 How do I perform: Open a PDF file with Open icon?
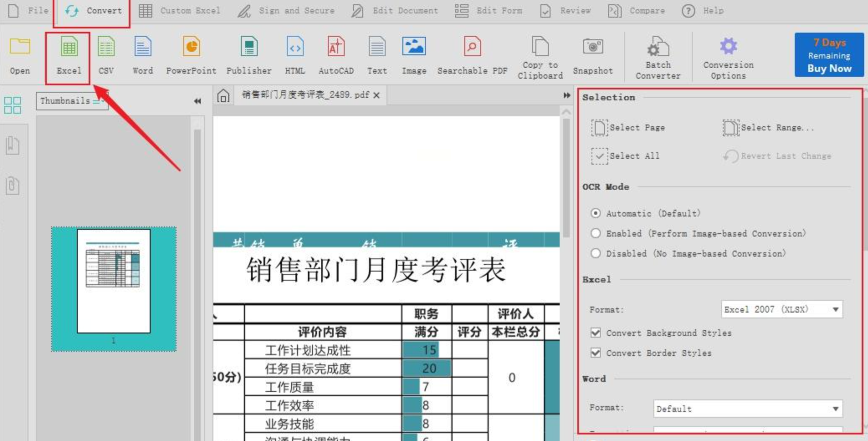[20, 56]
